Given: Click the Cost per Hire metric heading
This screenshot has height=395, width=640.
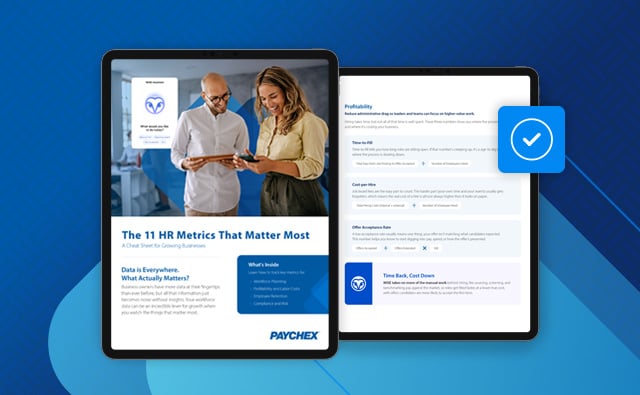Looking at the screenshot, I should click(364, 185).
